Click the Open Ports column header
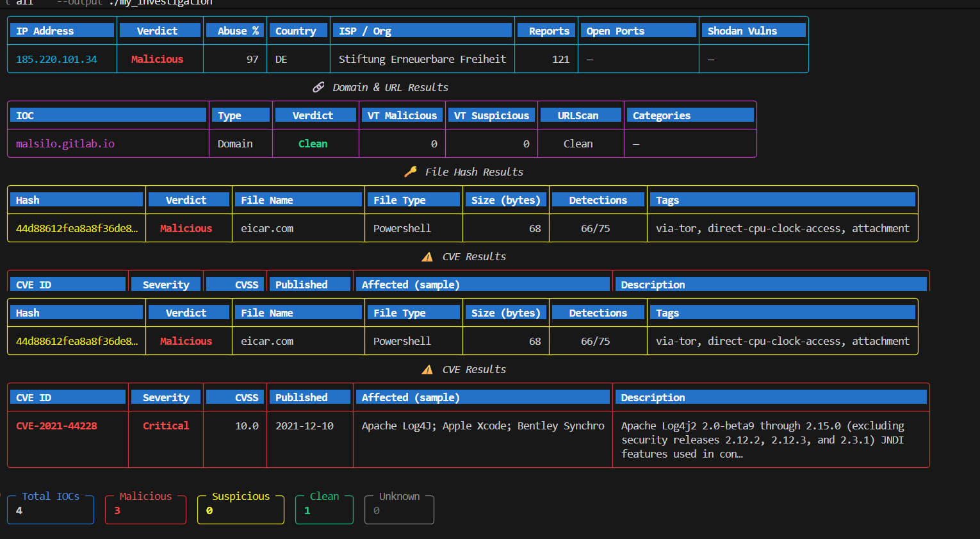 point(639,31)
